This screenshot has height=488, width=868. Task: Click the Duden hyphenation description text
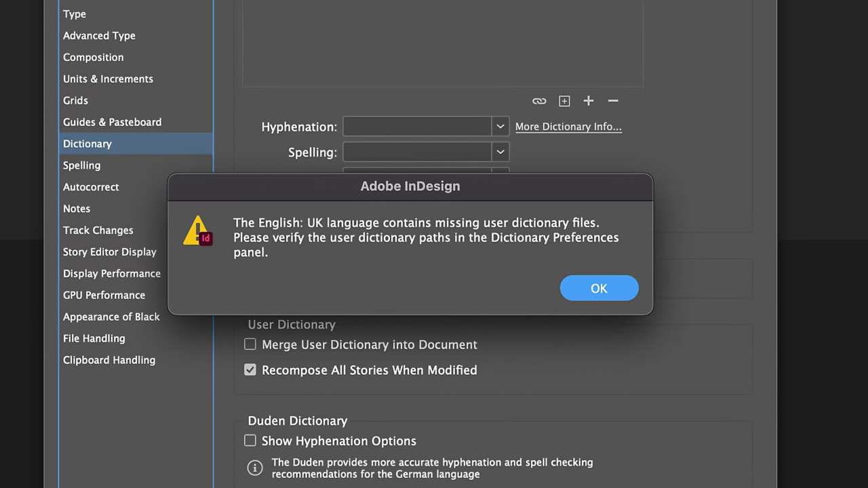432,468
